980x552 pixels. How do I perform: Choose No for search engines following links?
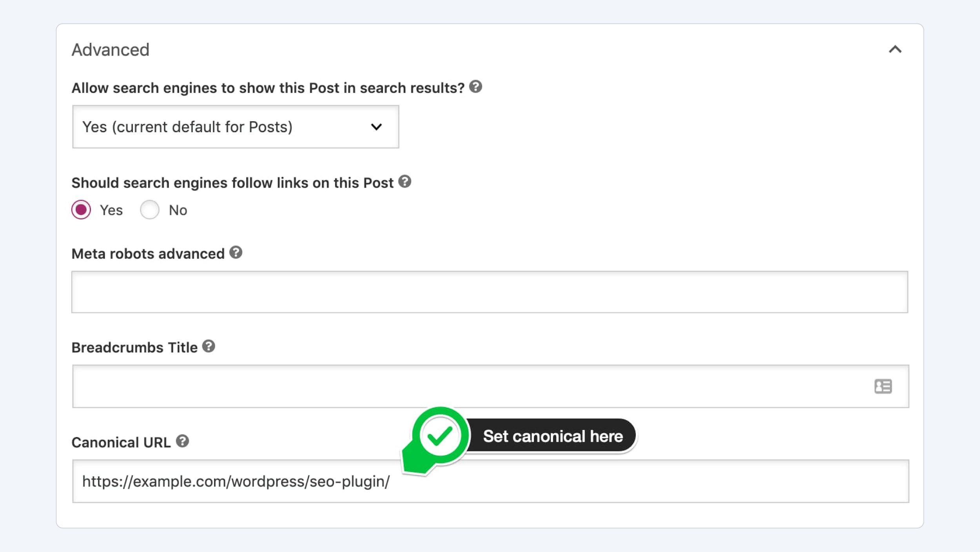coord(149,210)
